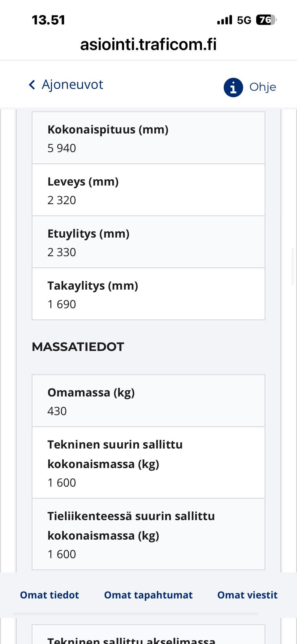Open the Omat tapahtumat tab
297x644 pixels.
pyautogui.click(x=148, y=595)
